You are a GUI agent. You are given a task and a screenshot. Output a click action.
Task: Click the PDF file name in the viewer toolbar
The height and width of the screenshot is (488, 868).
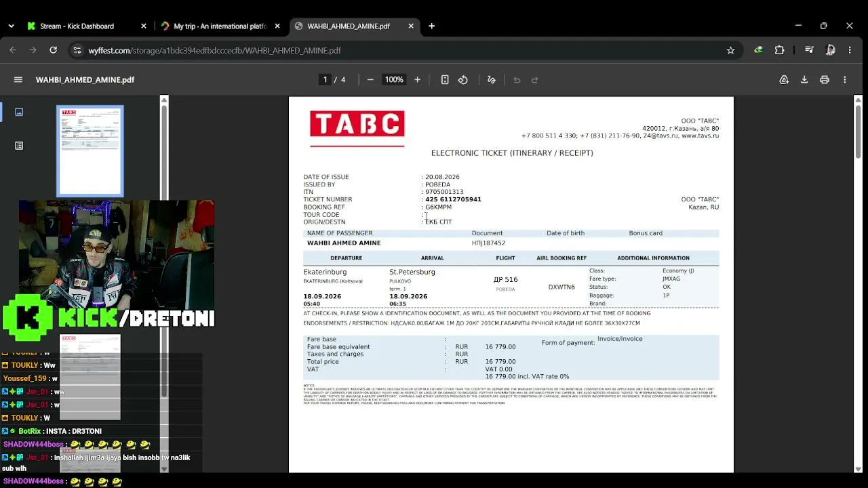(85, 79)
